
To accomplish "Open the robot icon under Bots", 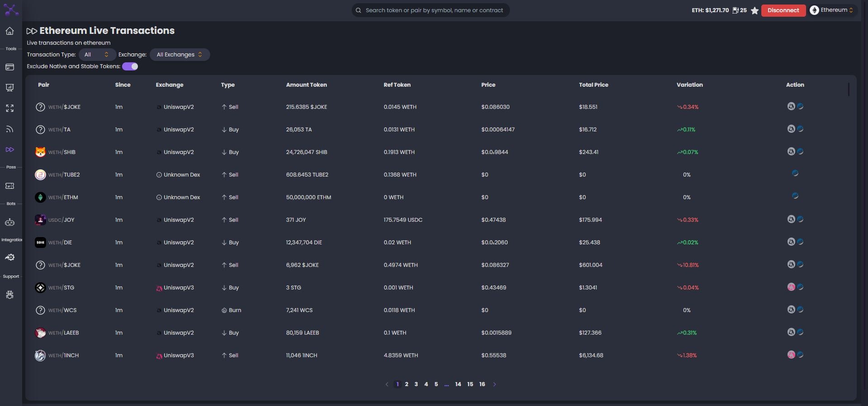I will (9, 222).
